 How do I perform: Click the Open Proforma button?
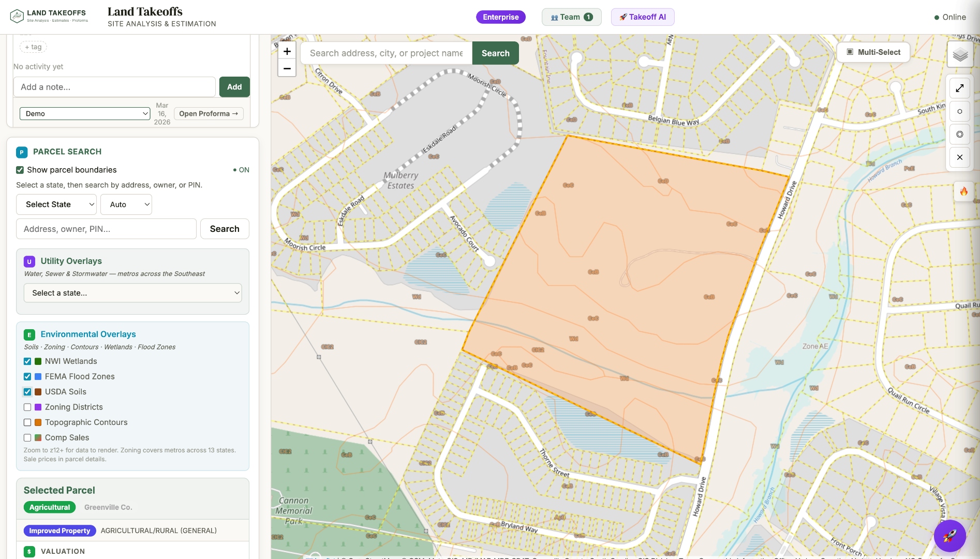point(209,113)
